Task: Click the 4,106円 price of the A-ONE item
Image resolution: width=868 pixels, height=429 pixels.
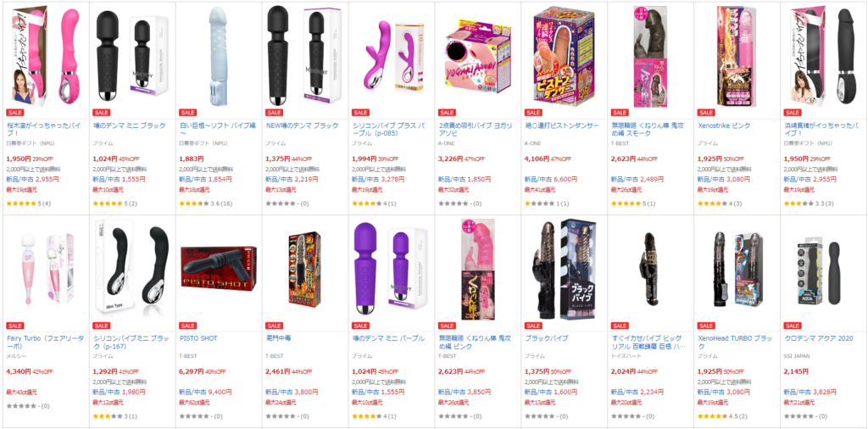Action: click(x=537, y=159)
